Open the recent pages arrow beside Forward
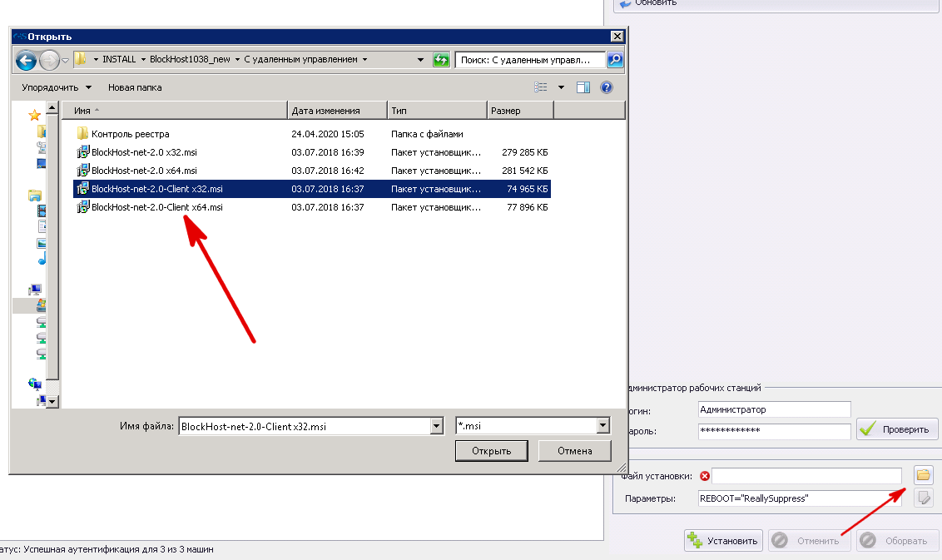 [x=66, y=61]
